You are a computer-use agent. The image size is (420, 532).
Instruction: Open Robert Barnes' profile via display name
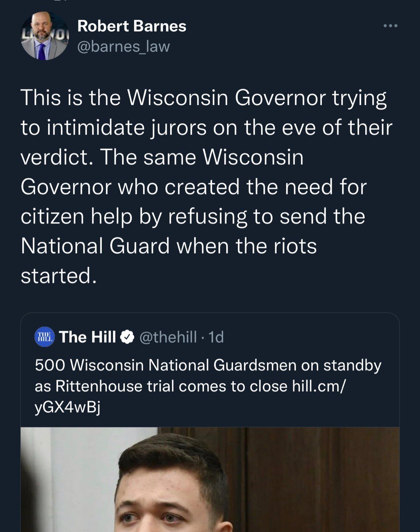coord(132,26)
